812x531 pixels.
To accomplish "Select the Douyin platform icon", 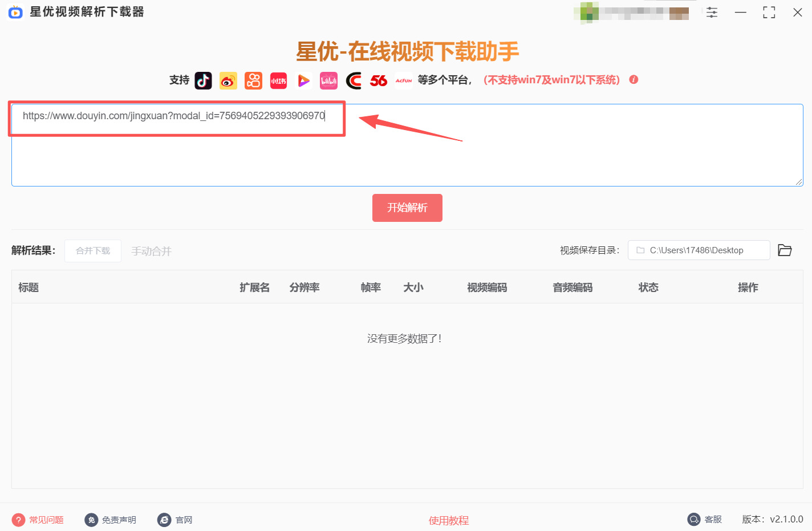I will tap(204, 80).
